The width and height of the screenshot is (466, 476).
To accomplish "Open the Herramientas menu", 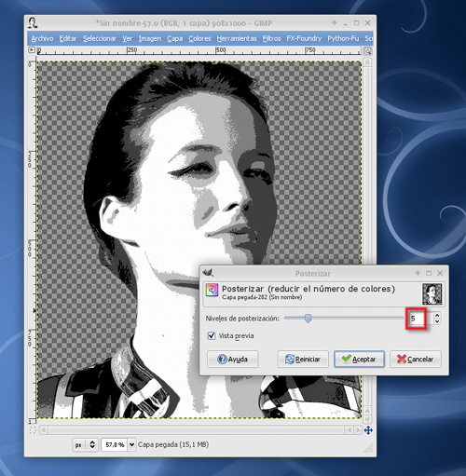I will pos(237,38).
